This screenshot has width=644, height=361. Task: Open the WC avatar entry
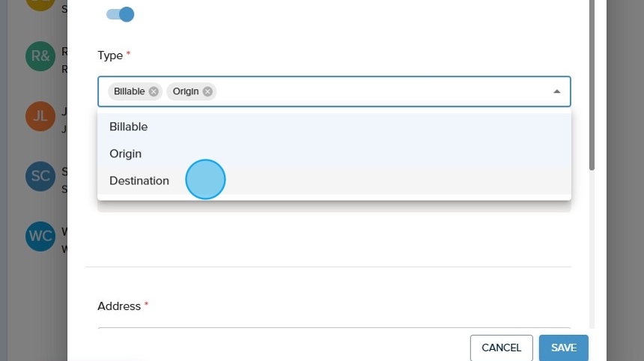click(x=40, y=236)
